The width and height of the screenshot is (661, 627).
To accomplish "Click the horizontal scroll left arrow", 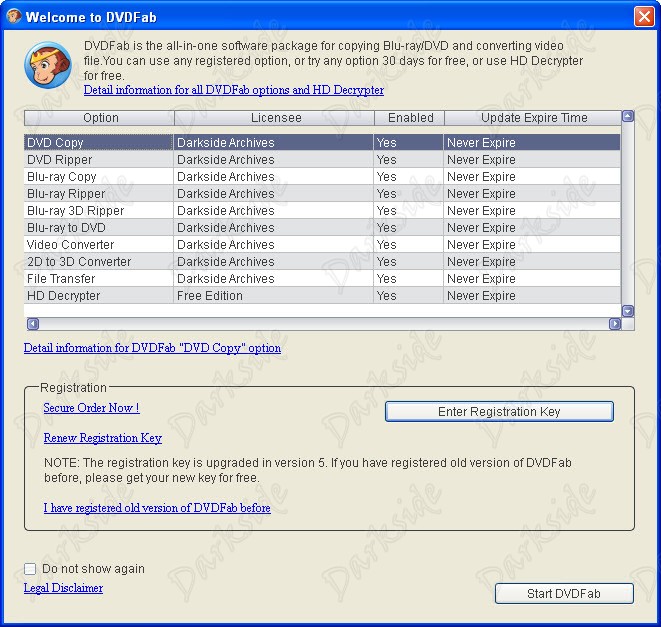I will pyautogui.click(x=33, y=323).
